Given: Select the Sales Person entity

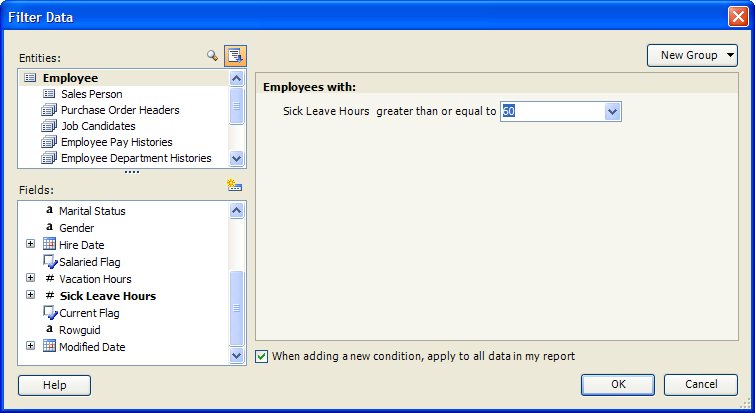Looking at the screenshot, I should [91, 94].
